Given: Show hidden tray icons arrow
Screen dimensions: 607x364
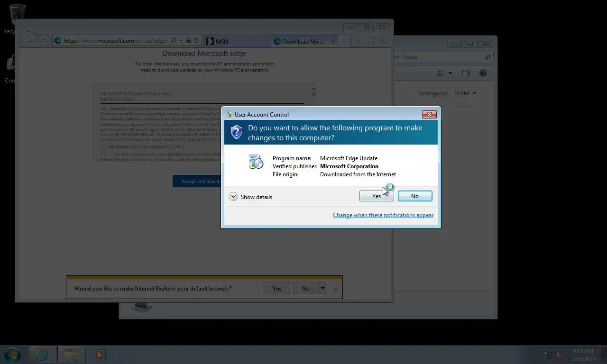Looking at the screenshot, I should (536, 355).
